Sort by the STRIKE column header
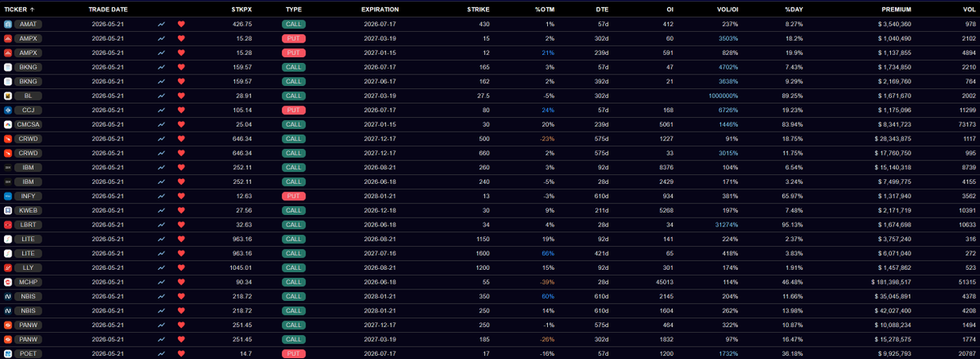The width and height of the screenshot is (980, 359). tap(479, 8)
